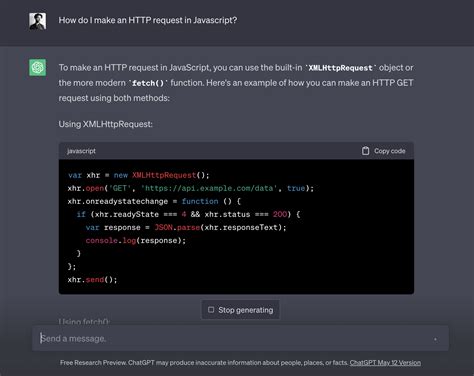The width and height of the screenshot is (474, 376).
Task: Stop generating the response
Action: point(240,310)
